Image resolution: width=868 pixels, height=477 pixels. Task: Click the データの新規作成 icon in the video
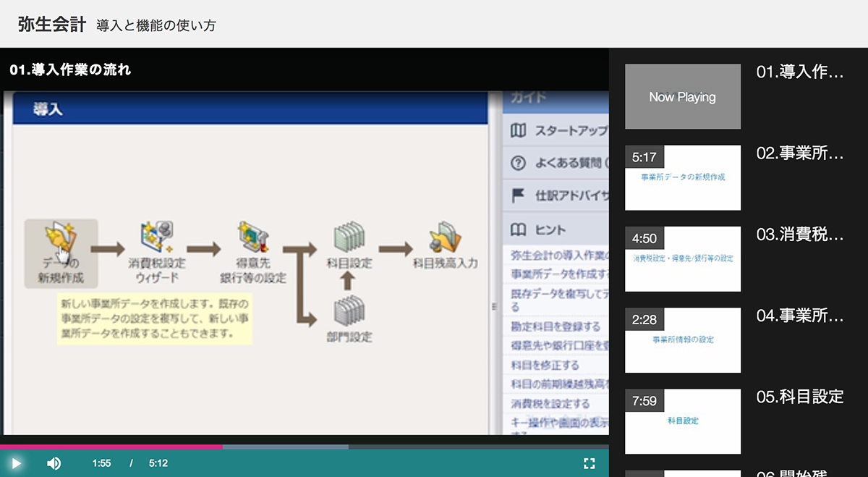click(x=61, y=253)
